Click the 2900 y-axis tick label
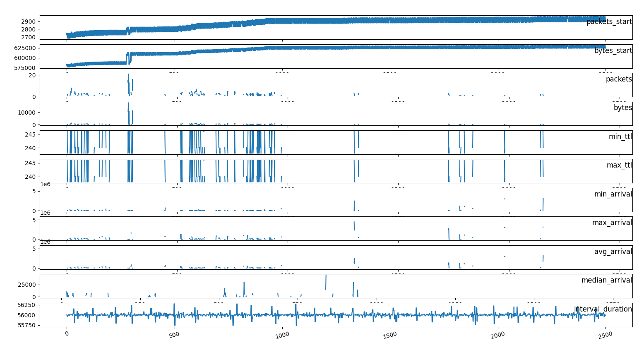Screen dimensions: 644x350 click(30, 22)
